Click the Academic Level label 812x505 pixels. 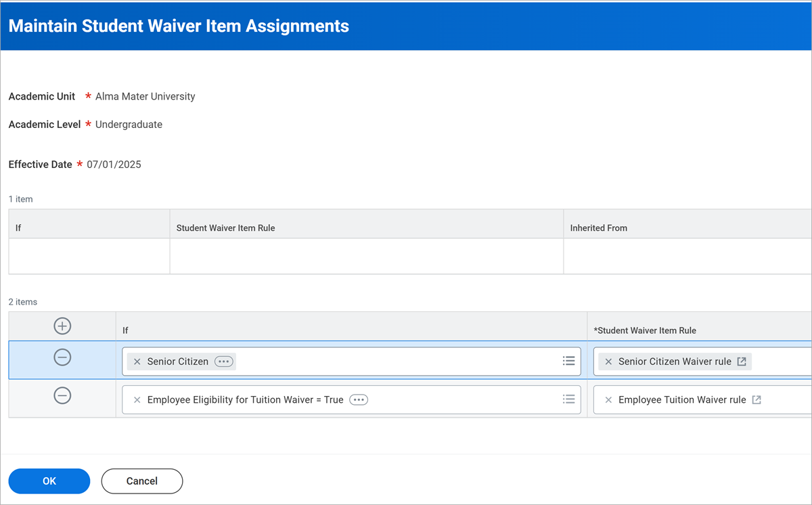(45, 125)
